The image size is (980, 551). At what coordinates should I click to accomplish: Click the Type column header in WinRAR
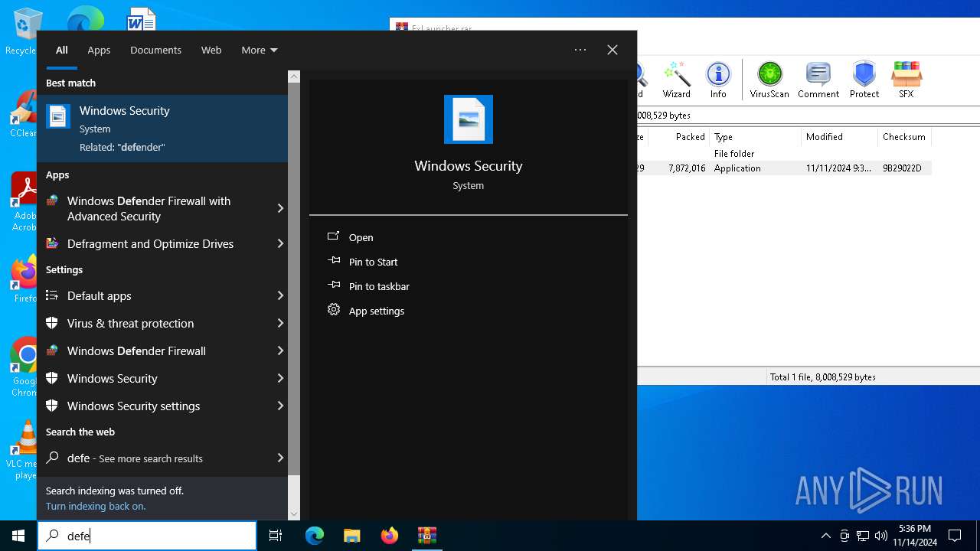(756, 137)
